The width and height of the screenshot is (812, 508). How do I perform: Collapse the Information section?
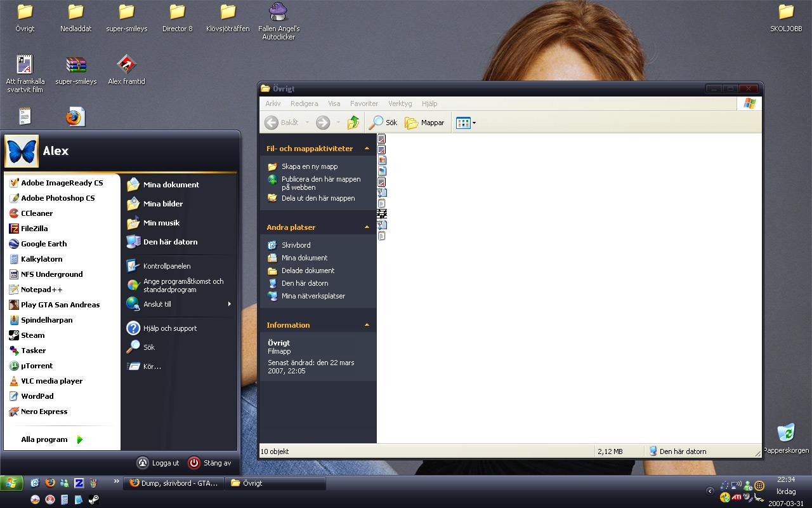pos(367,325)
